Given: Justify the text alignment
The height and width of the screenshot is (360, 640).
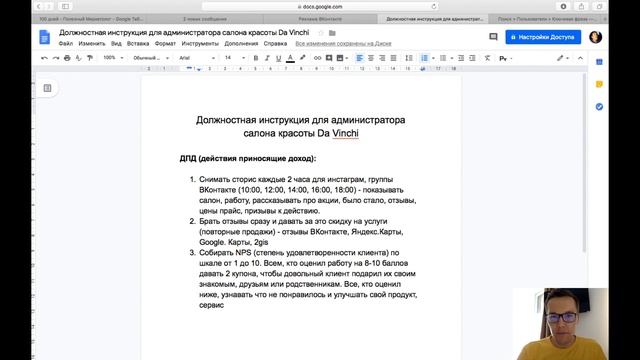Looking at the screenshot, I should pos(393,58).
